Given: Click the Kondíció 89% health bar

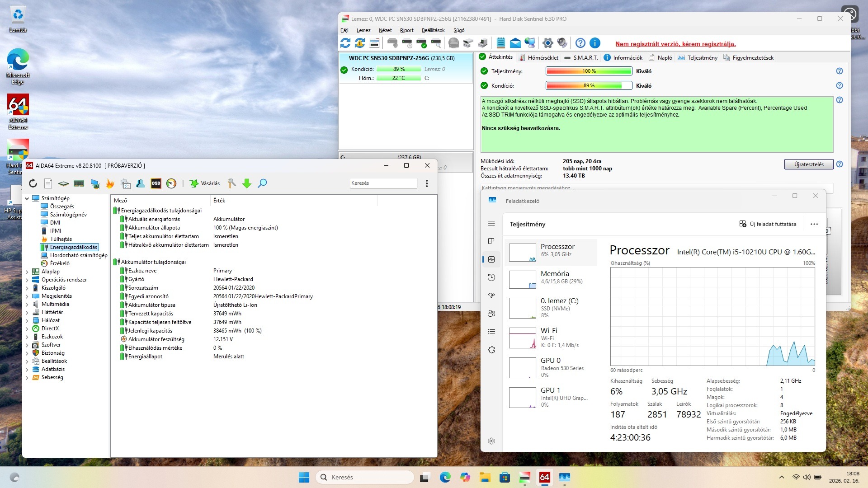Looking at the screenshot, I should click(589, 85).
